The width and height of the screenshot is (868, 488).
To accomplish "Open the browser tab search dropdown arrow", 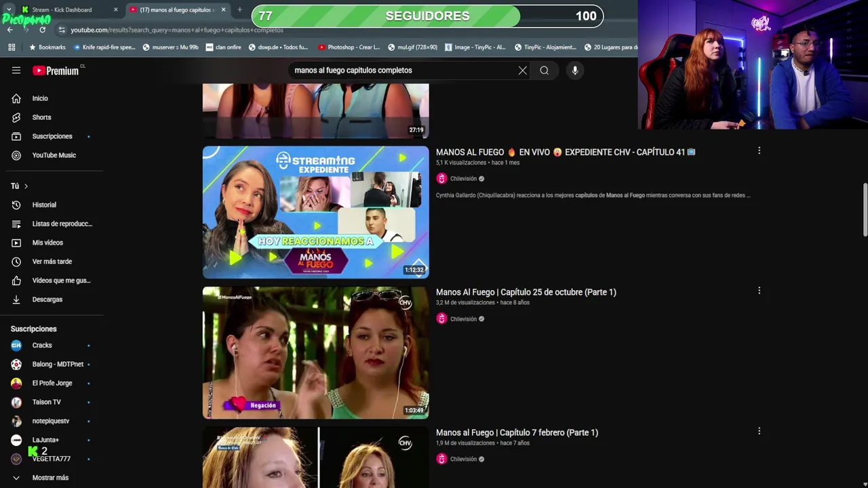I will click(x=8, y=9).
